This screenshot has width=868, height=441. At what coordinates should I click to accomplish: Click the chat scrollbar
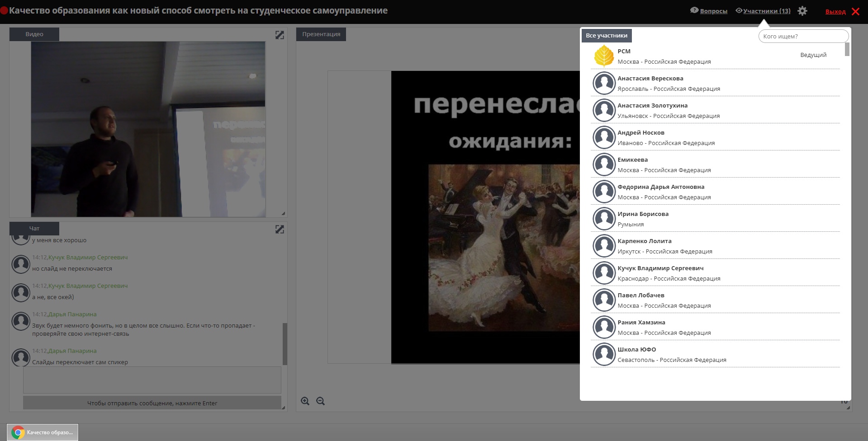[x=285, y=343]
